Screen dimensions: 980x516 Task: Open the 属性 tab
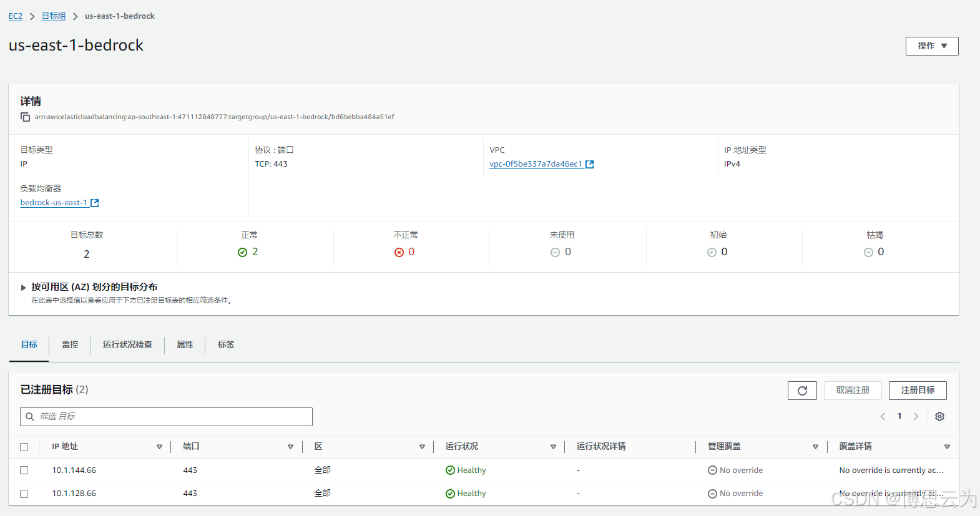click(185, 344)
